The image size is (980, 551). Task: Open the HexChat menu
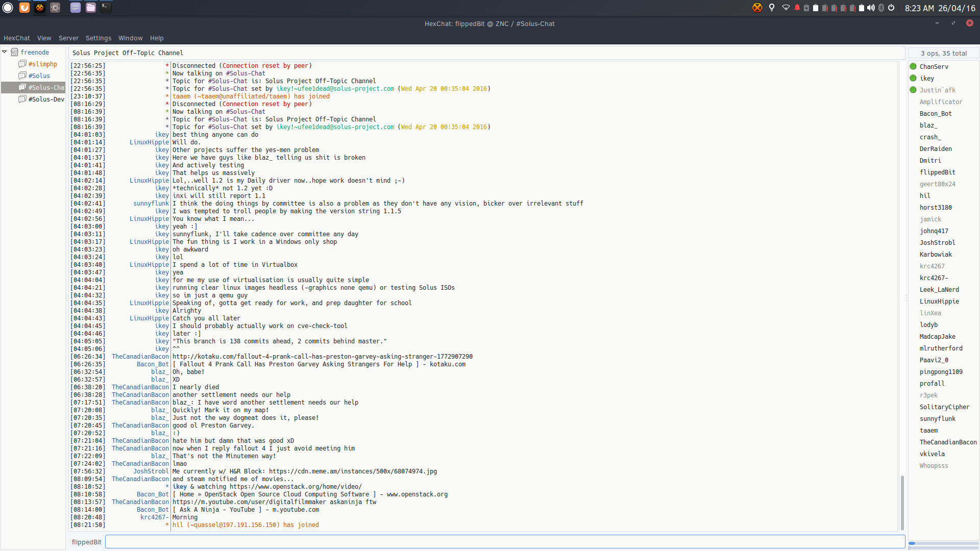pyautogui.click(x=17, y=38)
